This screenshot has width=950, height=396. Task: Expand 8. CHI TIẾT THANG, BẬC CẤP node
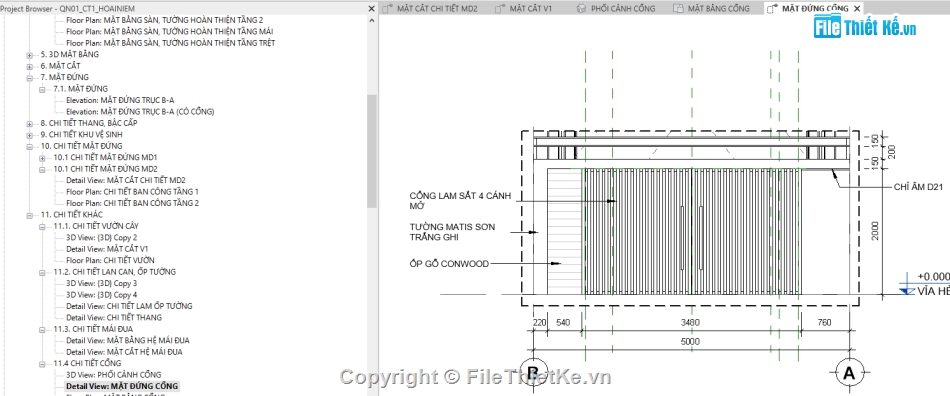pos(29,124)
